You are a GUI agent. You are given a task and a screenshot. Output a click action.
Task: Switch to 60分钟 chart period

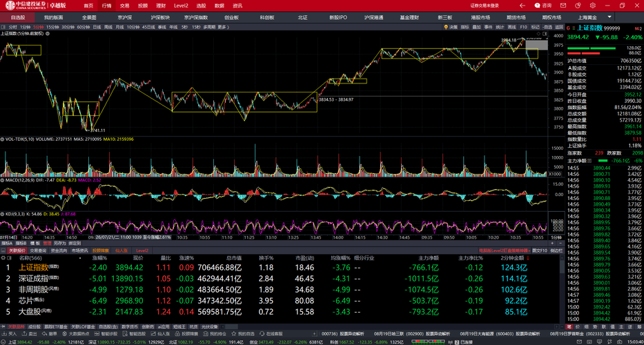(84, 27)
